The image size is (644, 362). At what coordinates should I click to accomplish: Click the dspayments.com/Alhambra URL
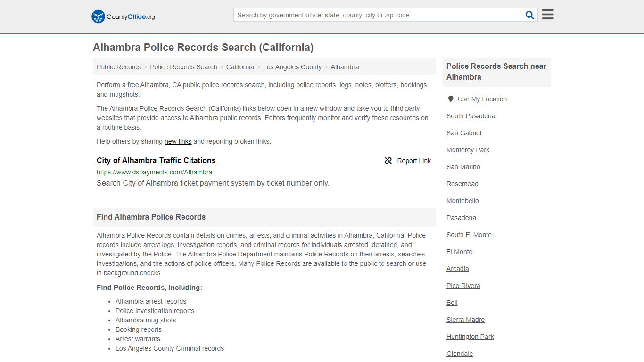(154, 172)
